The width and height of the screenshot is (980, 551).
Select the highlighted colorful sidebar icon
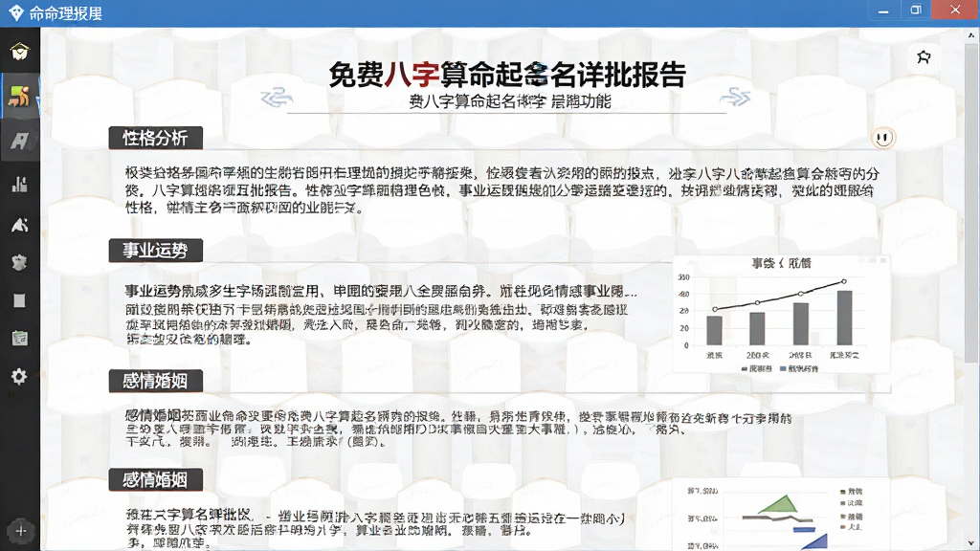(x=19, y=97)
